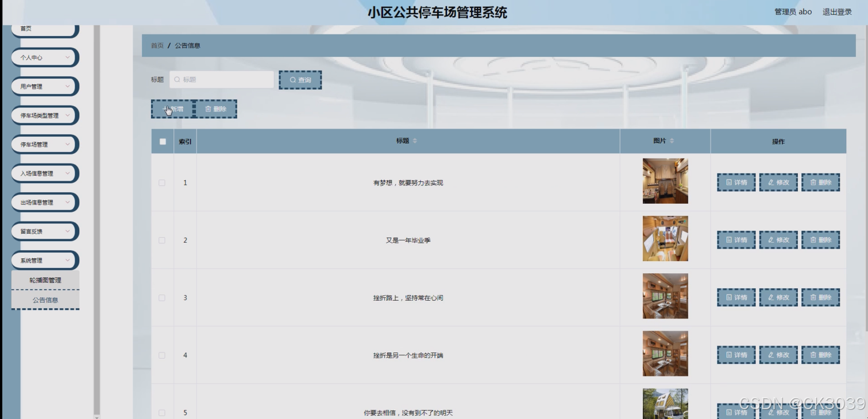Open 详情 for 挫折路上，坚持常在心间
The image size is (868, 419).
(x=736, y=297)
